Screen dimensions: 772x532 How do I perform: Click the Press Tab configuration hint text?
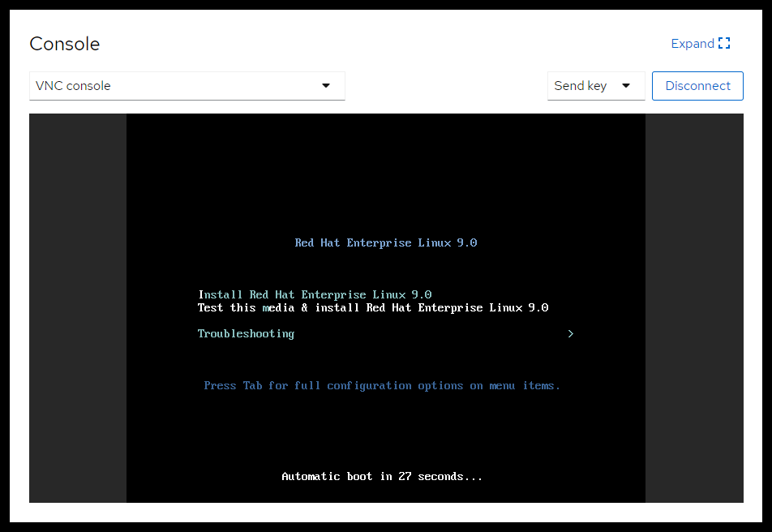click(382, 386)
